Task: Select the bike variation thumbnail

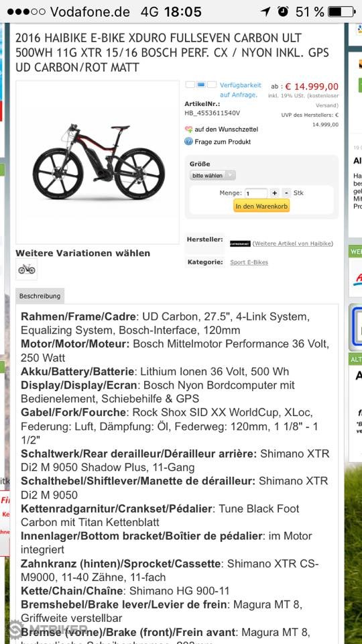Action: coord(27,269)
